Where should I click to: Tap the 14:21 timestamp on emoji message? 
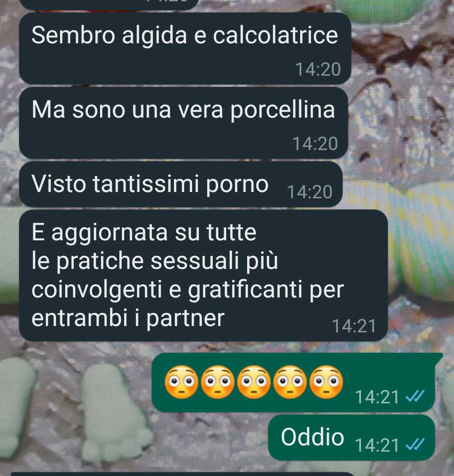point(377,397)
